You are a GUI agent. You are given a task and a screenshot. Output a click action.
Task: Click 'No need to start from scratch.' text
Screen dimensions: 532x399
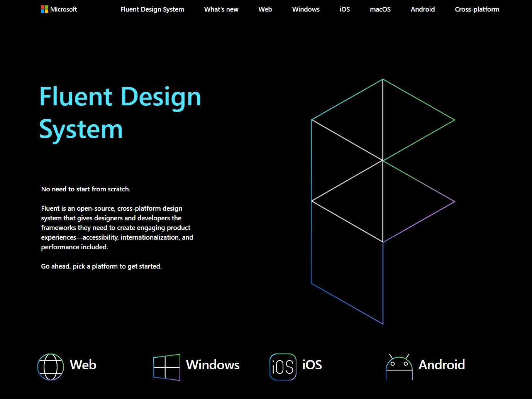click(x=86, y=189)
